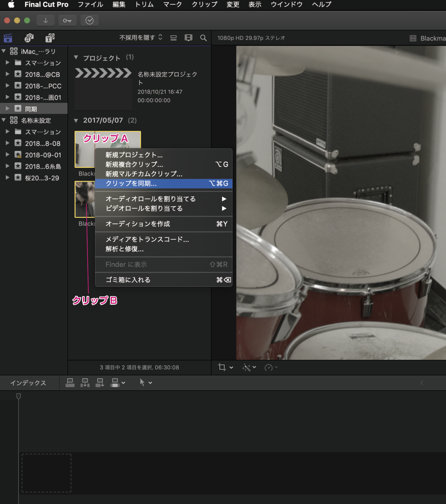
Task: Open clip appearance and filtering options
Action: point(188,38)
